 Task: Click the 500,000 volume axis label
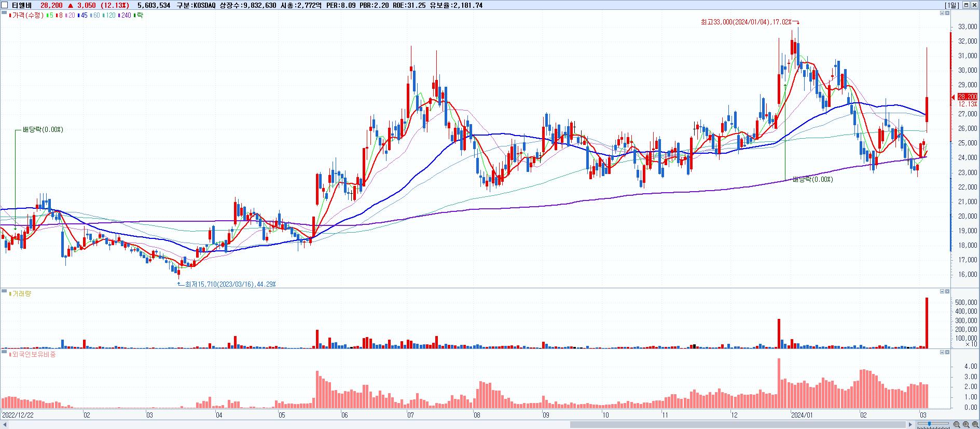coord(966,302)
